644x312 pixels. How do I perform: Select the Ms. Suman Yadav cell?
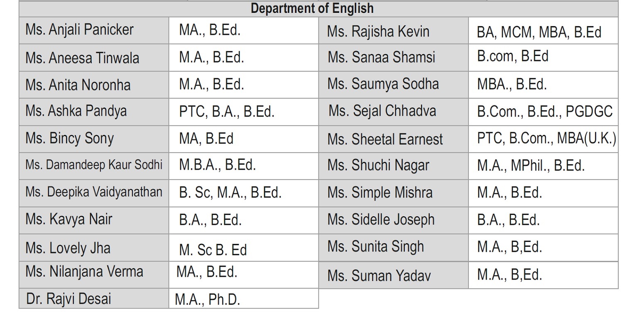click(394, 275)
